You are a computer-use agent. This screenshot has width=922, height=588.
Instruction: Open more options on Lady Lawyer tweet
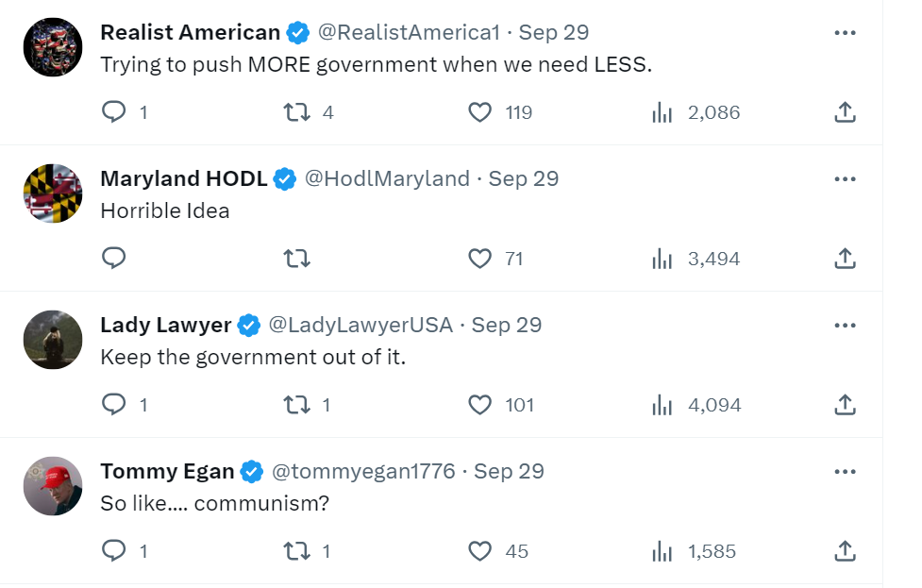point(845,326)
